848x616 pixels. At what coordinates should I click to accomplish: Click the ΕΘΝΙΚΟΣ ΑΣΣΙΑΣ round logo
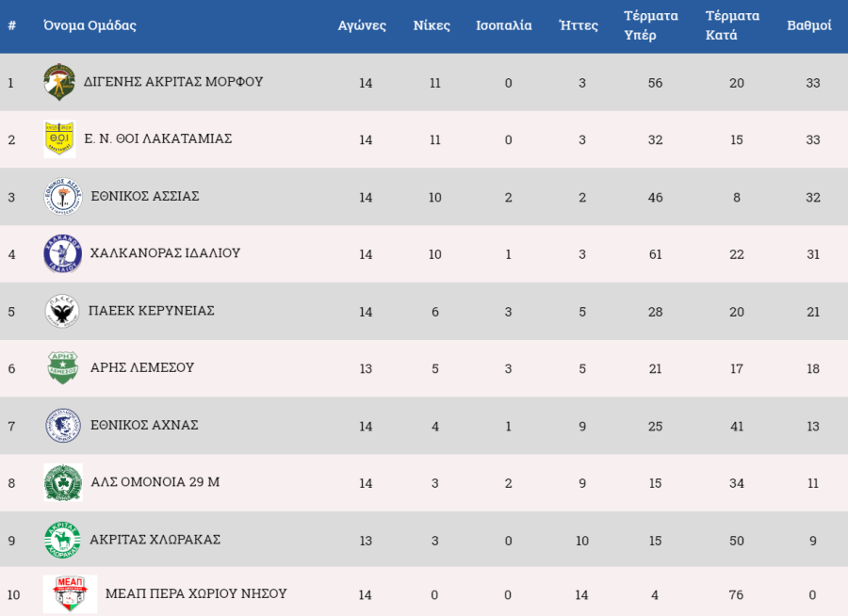tap(63, 196)
